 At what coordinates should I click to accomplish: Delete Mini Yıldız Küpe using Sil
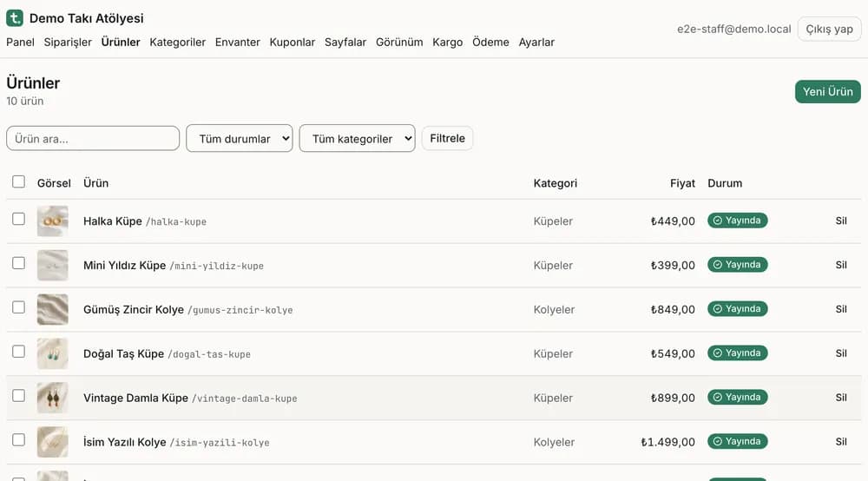841,265
